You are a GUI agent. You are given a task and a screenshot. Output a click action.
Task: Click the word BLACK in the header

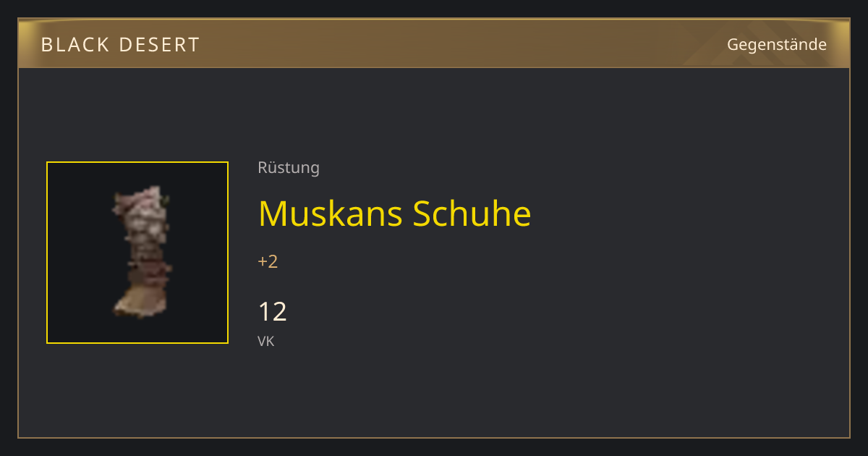pos(74,45)
